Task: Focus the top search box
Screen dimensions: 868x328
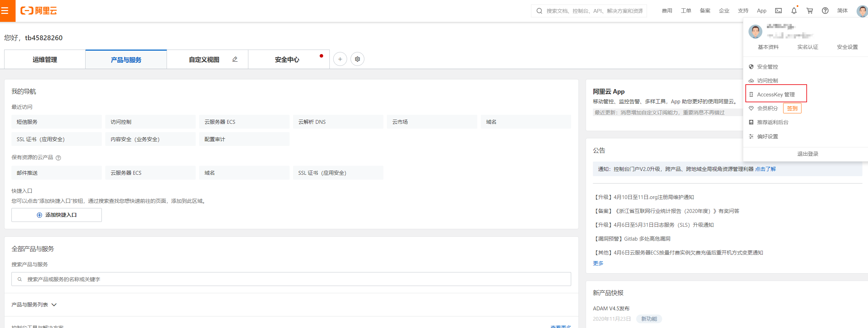Action: point(589,11)
